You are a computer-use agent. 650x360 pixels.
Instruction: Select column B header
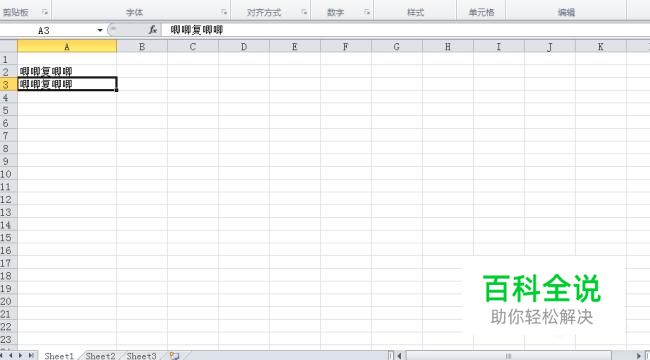point(142,46)
